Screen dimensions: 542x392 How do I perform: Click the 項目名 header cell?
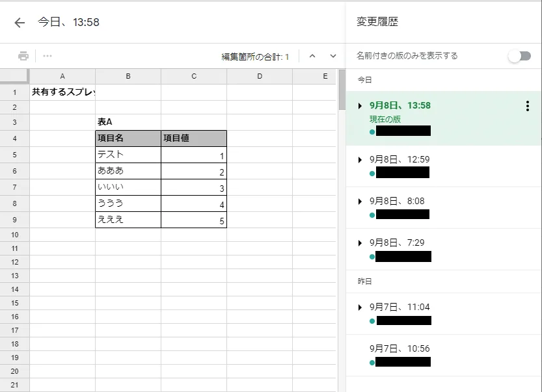coord(128,138)
